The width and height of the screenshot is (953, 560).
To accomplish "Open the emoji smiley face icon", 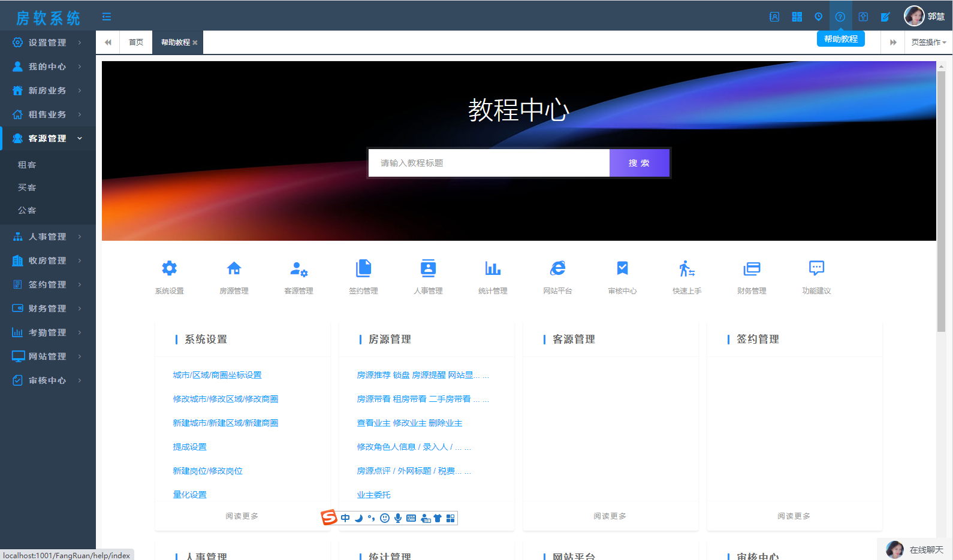I will click(385, 518).
